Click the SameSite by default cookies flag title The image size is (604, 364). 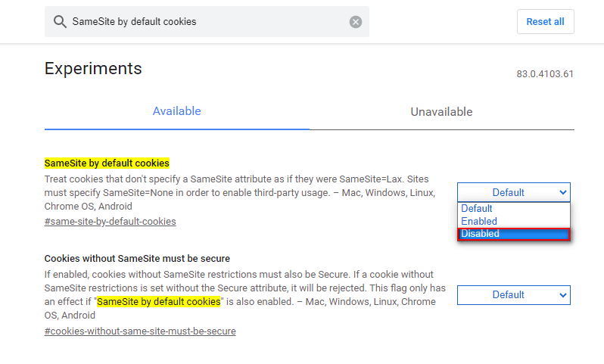pyautogui.click(x=107, y=163)
